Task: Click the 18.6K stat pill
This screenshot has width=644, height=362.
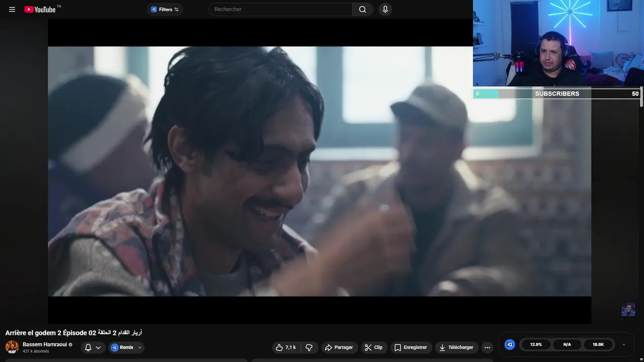Action: (x=598, y=344)
